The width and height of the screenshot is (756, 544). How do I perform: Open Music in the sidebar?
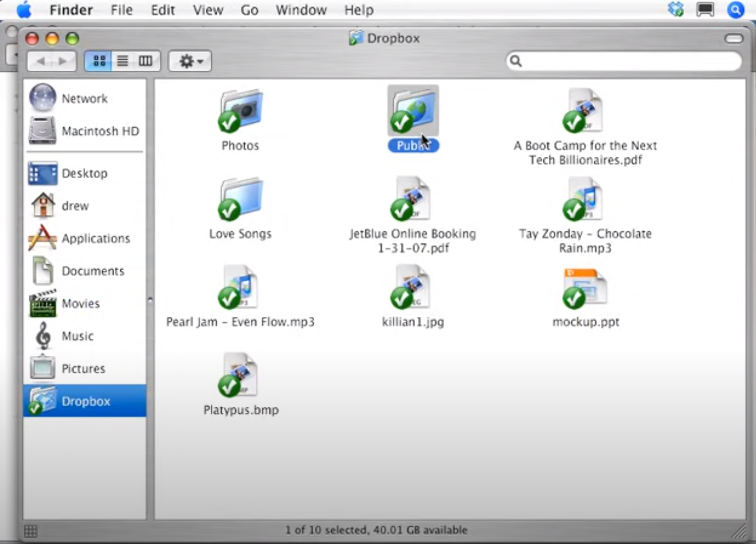pyautogui.click(x=84, y=336)
